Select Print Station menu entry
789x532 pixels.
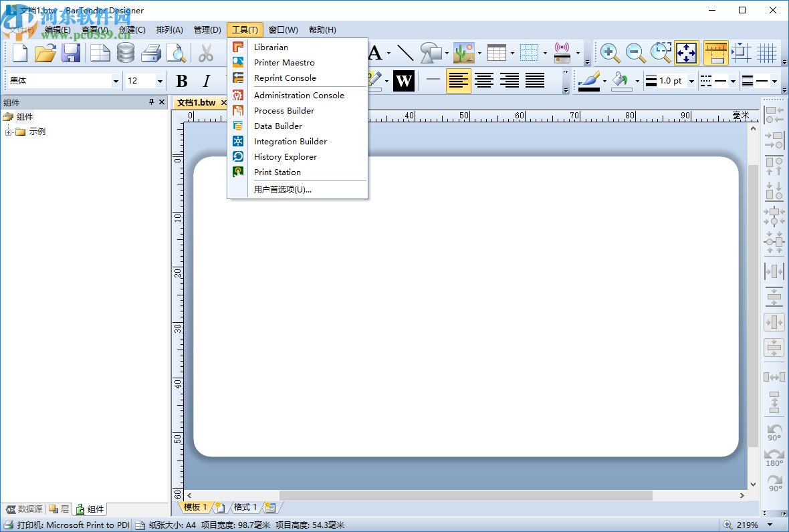click(x=277, y=172)
